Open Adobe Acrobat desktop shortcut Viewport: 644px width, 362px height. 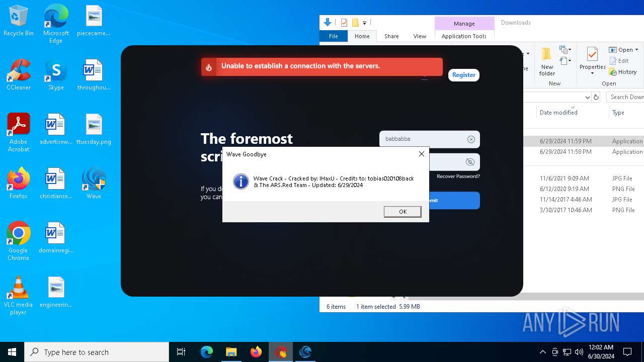pyautogui.click(x=19, y=133)
